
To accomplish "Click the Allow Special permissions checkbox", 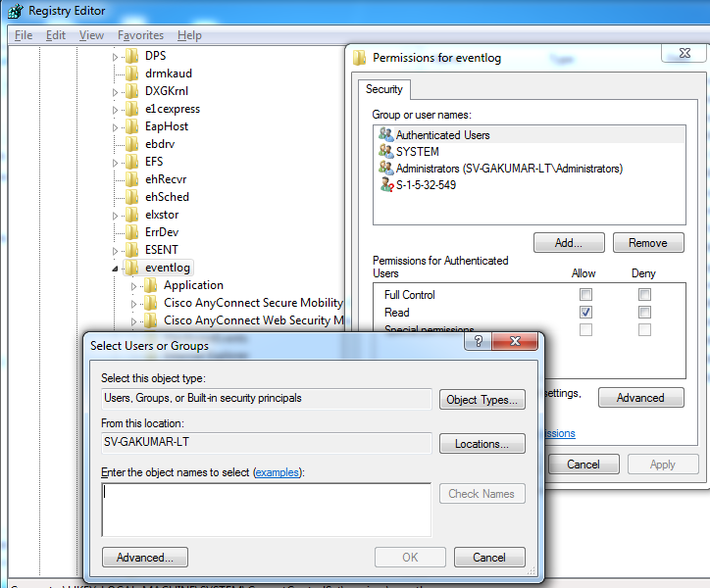I will pos(585,330).
